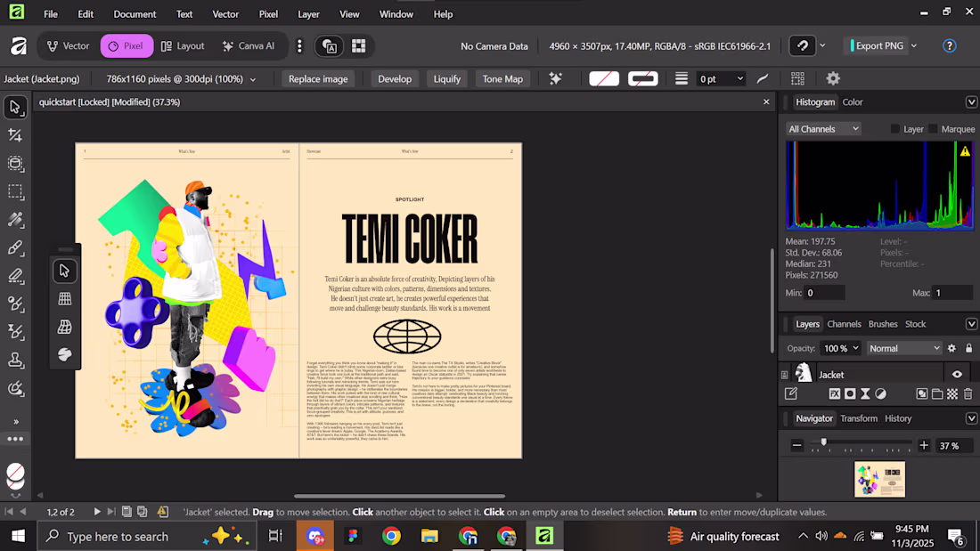Expand the stroke width 0 pt dropdown
Viewport: 980px width, 551px height.
pos(739,79)
